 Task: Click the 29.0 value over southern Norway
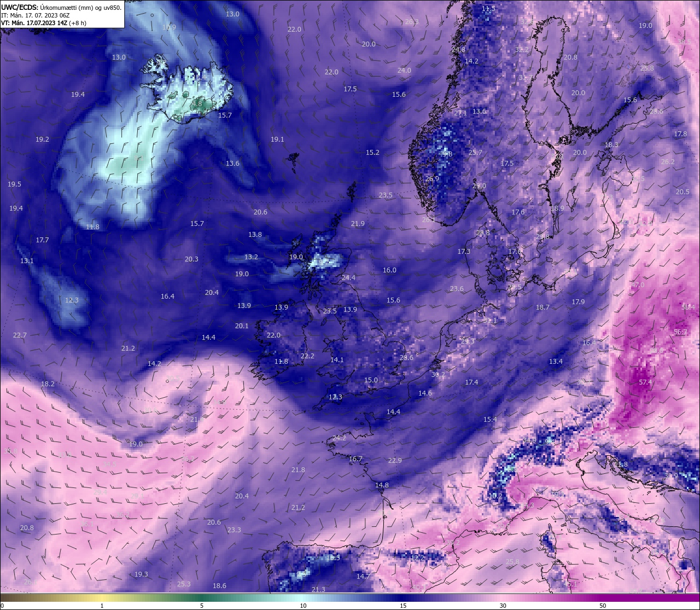coord(479,186)
